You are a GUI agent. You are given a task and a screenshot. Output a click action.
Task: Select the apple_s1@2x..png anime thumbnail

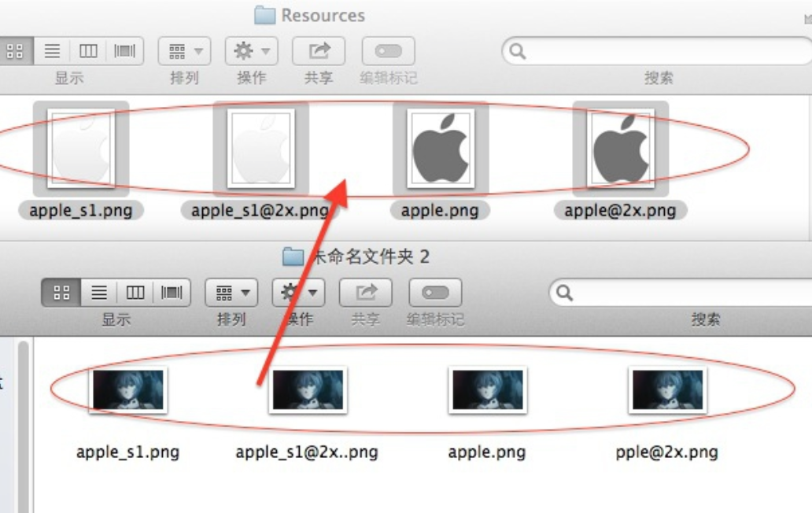pyautogui.click(x=308, y=389)
